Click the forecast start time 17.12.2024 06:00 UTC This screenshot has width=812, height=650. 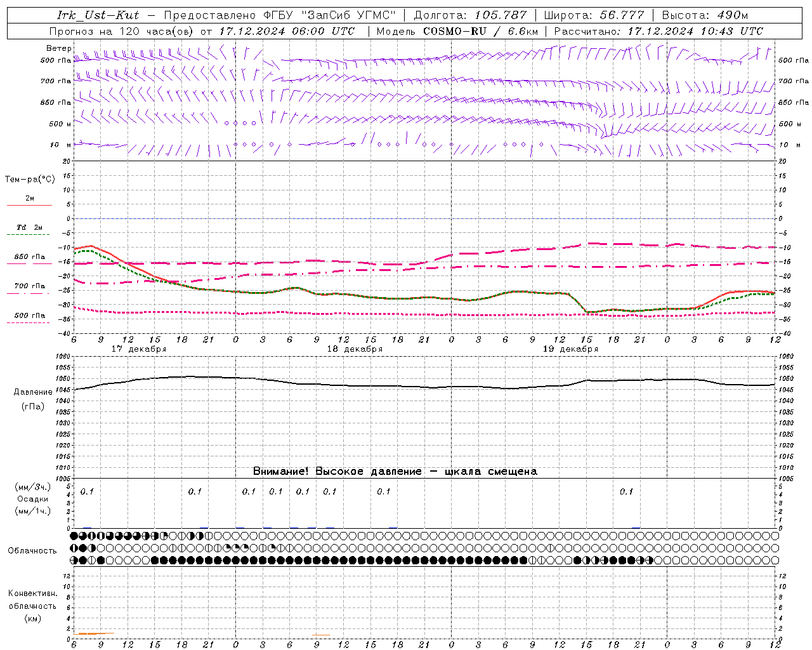pyautogui.click(x=287, y=31)
